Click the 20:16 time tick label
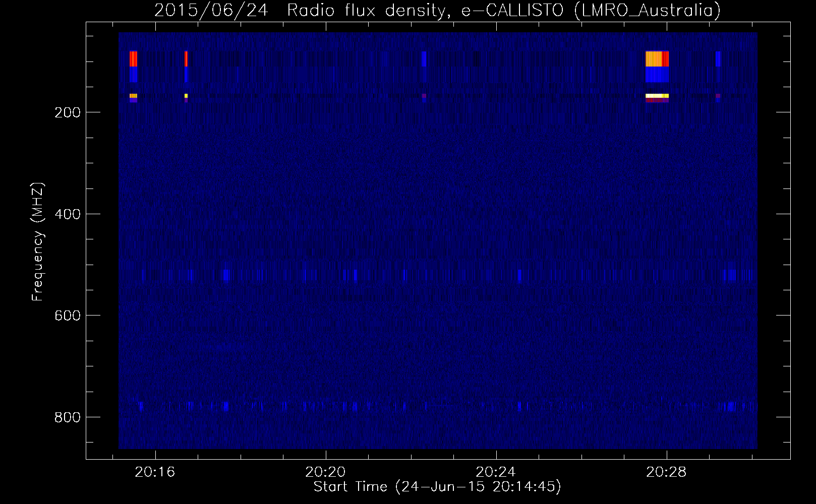 point(155,472)
